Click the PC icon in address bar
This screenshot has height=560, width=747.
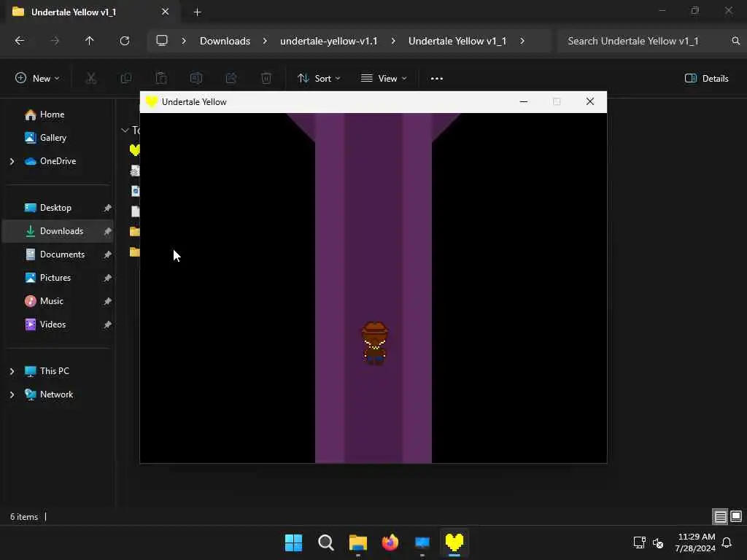pyautogui.click(x=162, y=41)
